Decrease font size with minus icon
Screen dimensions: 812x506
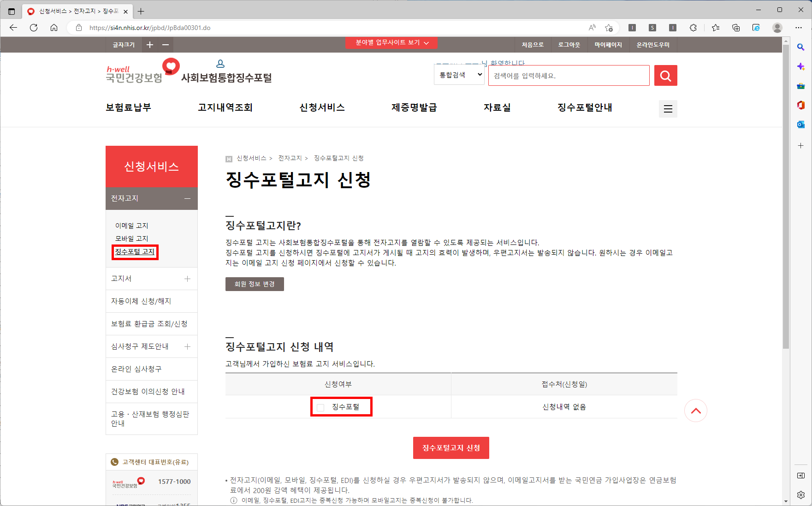(166, 45)
